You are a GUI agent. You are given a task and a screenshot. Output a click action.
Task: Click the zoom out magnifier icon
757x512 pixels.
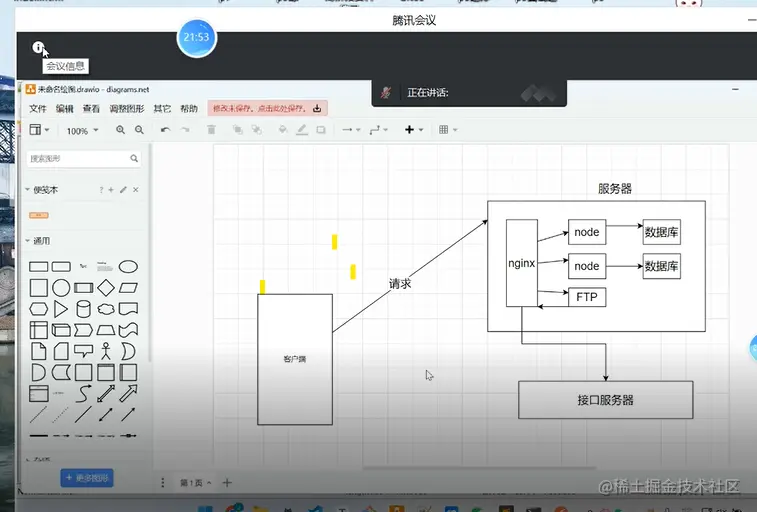point(140,130)
